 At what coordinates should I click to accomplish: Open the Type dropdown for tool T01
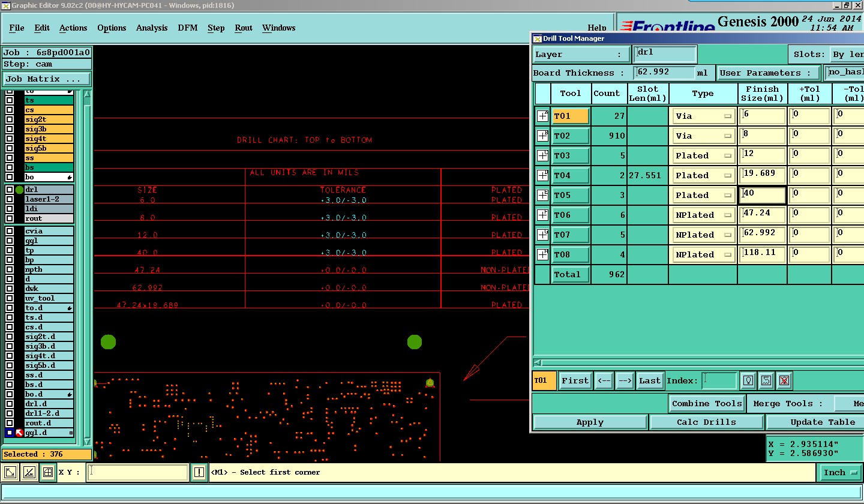pyautogui.click(x=703, y=116)
